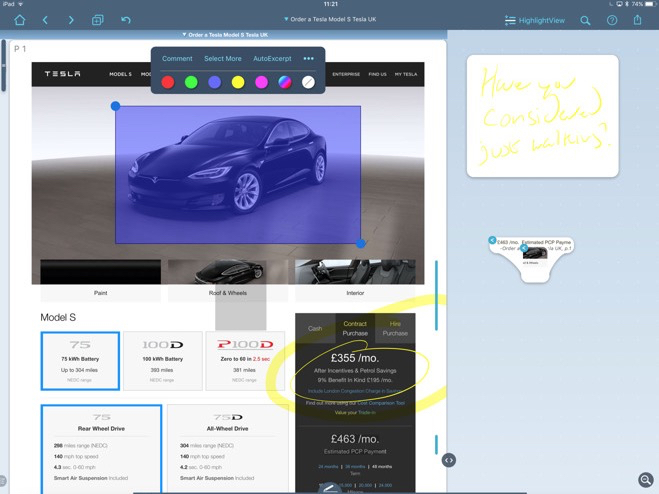Viewport: 659px width, 494px height.
Task: Open search in the top toolbar
Action: [x=586, y=20]
